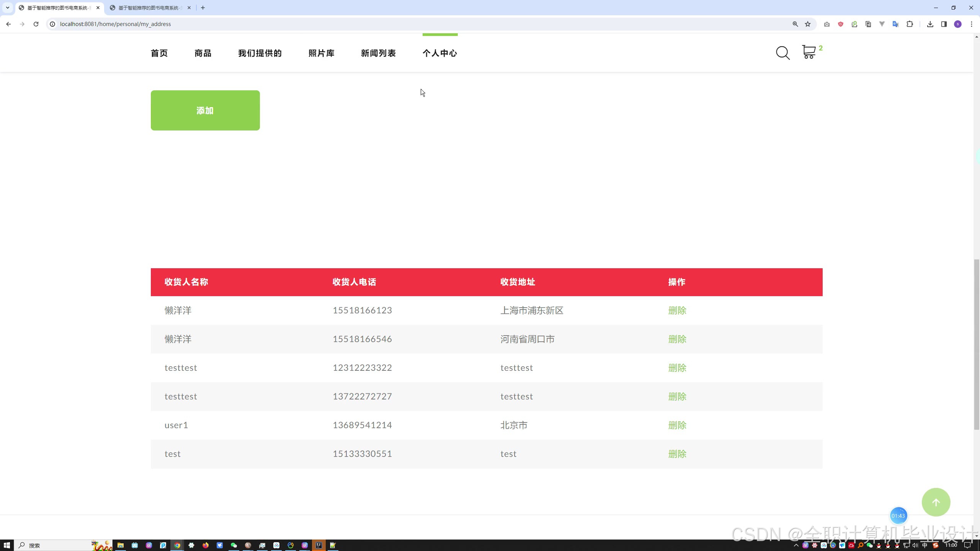Expand the tab search dropdown arrow

[7, 8]
